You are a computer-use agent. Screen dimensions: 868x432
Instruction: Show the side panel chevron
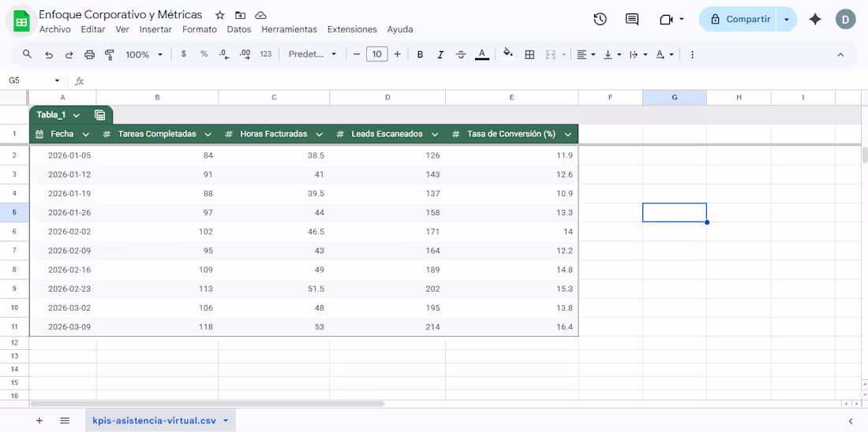click(851, 420)
